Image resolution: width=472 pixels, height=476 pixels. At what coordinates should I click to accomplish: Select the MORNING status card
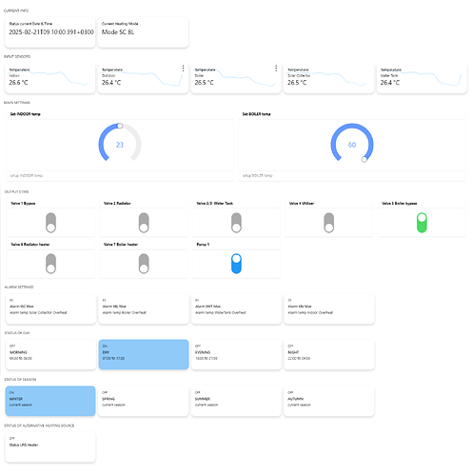point(50,354)
